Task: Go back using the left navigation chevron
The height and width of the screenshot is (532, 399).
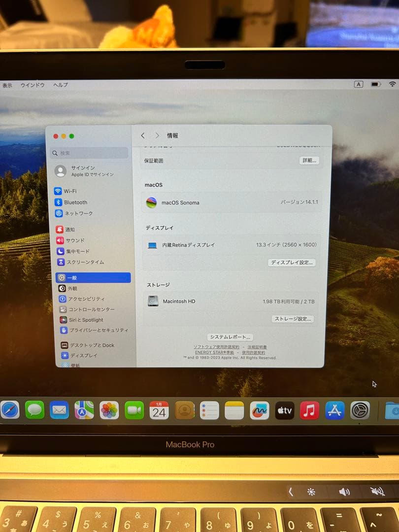Action: [142, 135]
